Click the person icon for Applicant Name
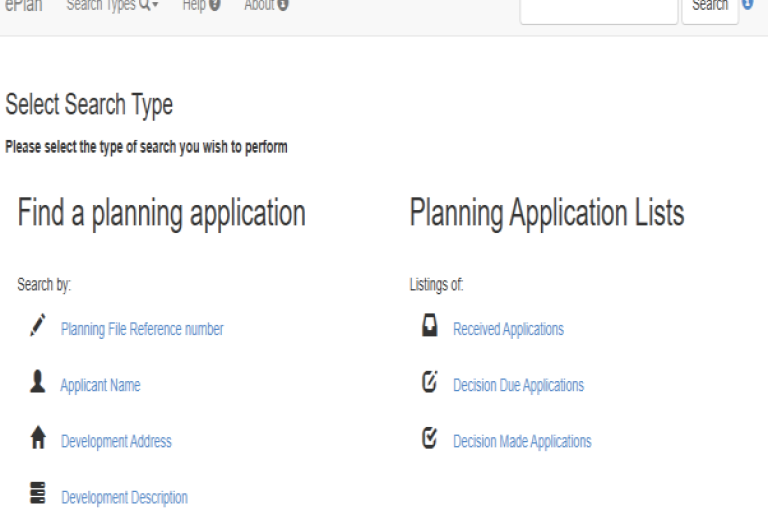 [x=38, y=383]
